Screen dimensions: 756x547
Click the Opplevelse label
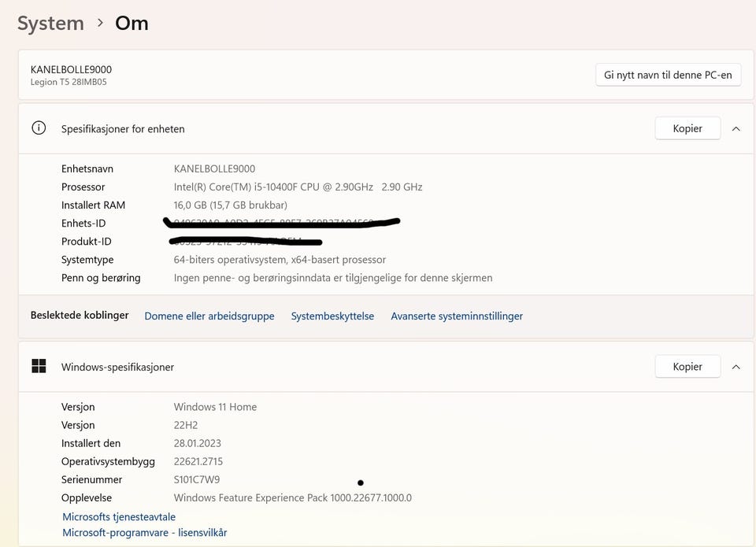(87, 498)
